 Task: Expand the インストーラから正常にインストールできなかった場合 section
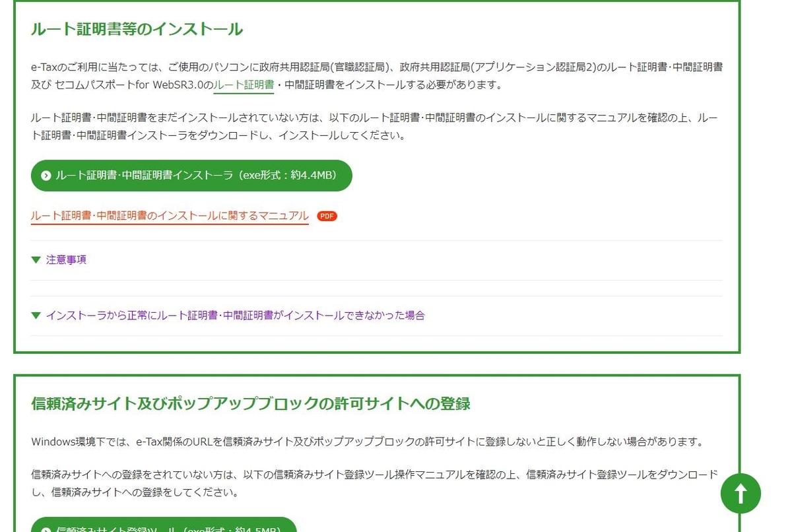[234, 316]
